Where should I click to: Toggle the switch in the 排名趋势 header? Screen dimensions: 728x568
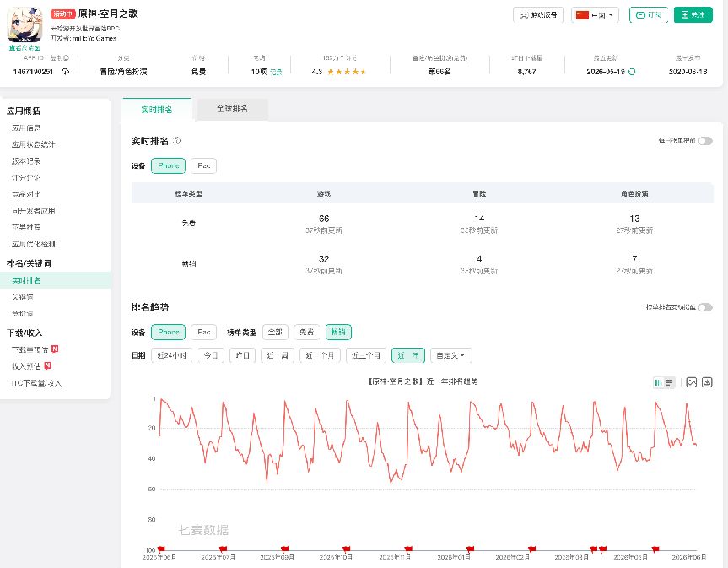[704, 307]
